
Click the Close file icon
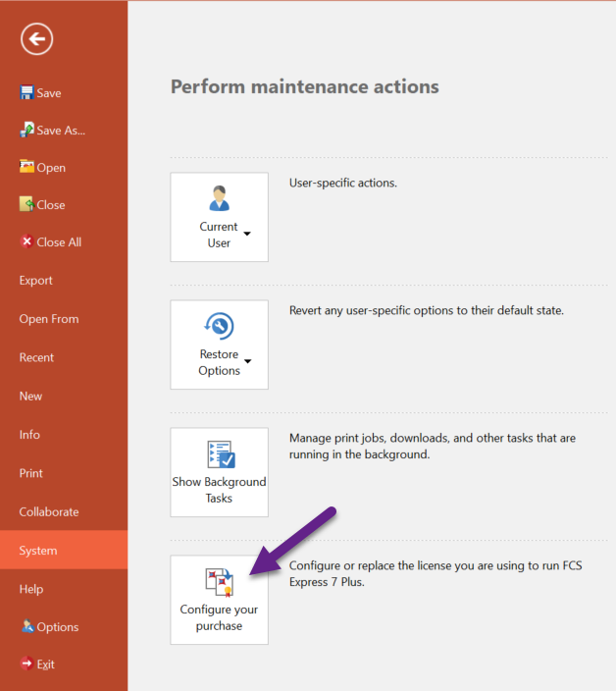[26, 204]
